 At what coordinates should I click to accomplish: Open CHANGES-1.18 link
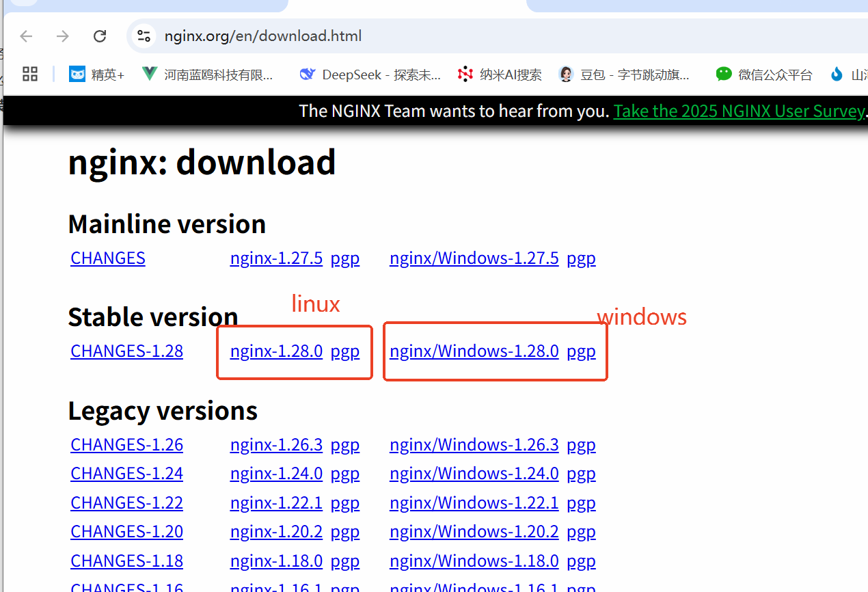(x=127, y=561)
